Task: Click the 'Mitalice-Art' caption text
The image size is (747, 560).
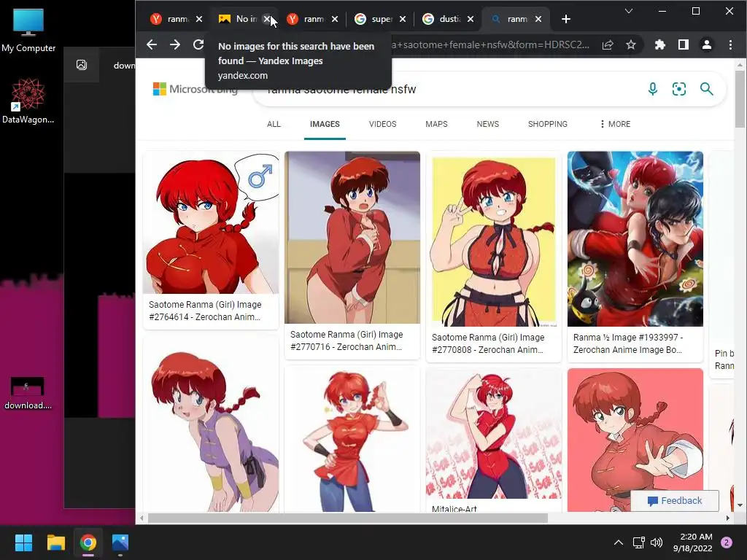Action: 454,508
